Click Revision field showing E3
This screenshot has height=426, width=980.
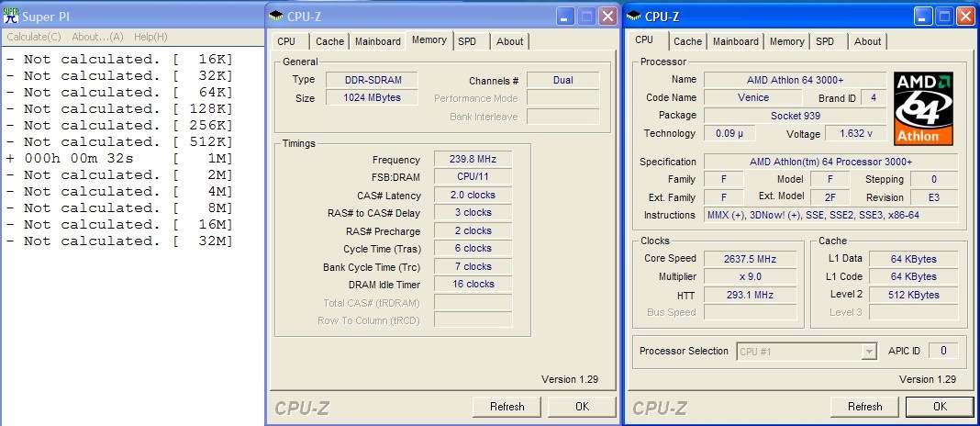click(x=934, y=197)
